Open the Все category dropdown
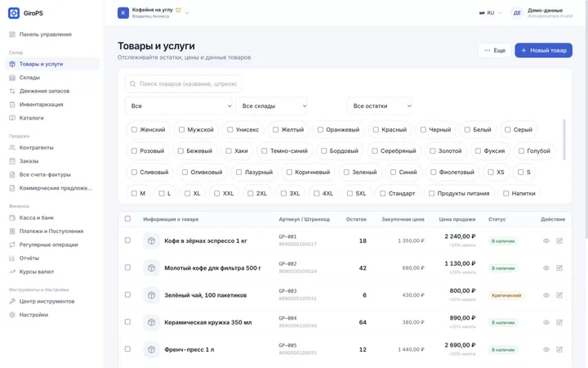Viewport: 588px width, 368px height. click(x=179, y=106)
